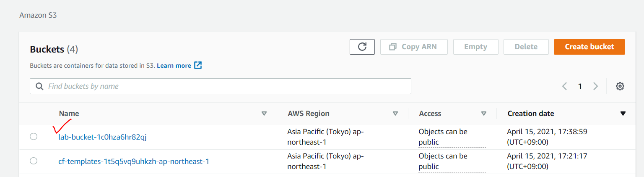Screen dimensions: 644x177
Task: Sort by the Access column arrow
Action: coord(484,114)
